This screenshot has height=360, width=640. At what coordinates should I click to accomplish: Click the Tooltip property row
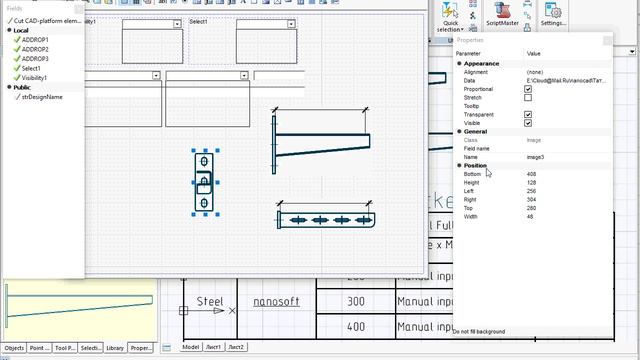pyautogui.click(x=532, y=106)
